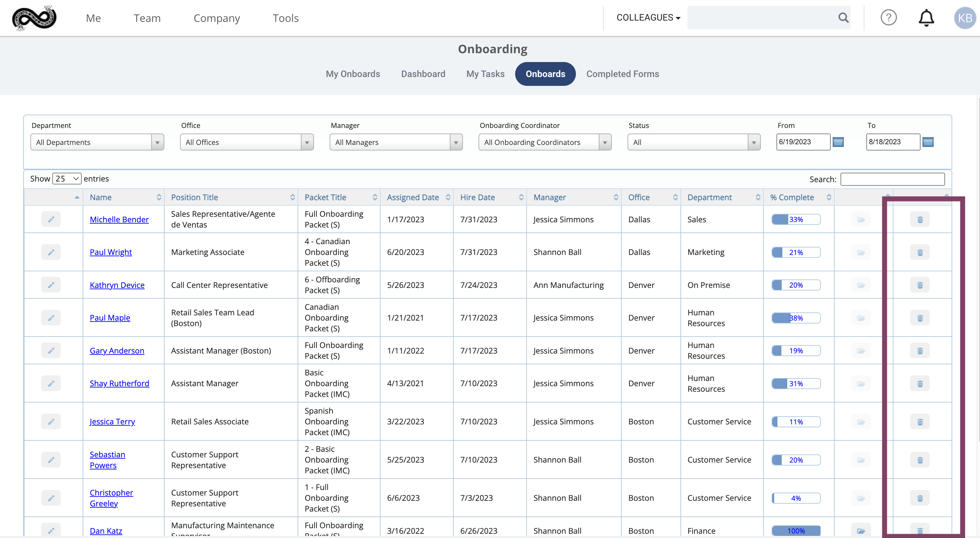Click the trash icon for Paul Wright
Screen dimensions: 980x538
click(x=920, y=252)
